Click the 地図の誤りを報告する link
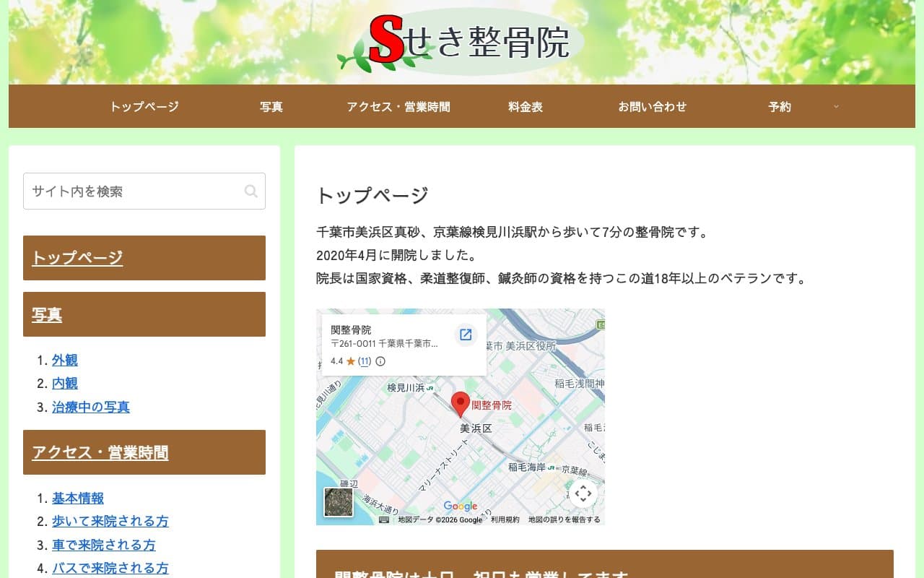The height and width of the screenshot is (578, 924). pyautogui.click(x=564, y=519)
